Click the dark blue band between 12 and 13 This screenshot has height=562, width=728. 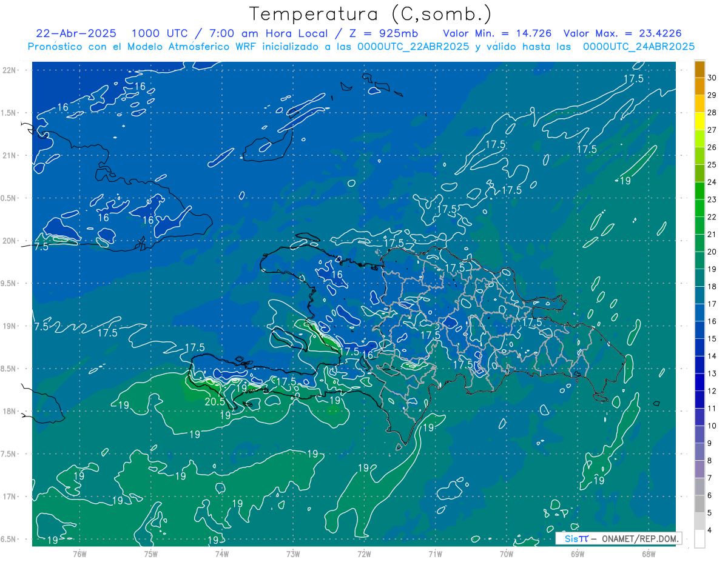click(x=699, y=383)
